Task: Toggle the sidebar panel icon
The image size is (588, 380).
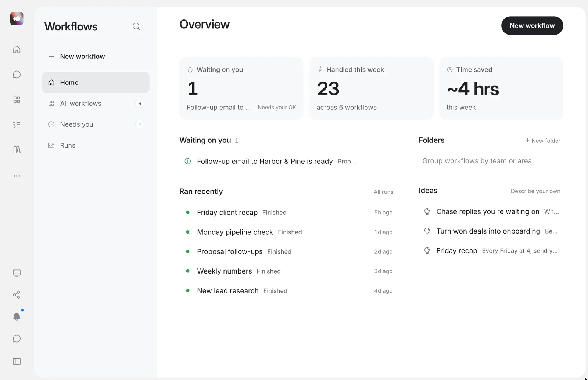Action: (x=17, y=361)
